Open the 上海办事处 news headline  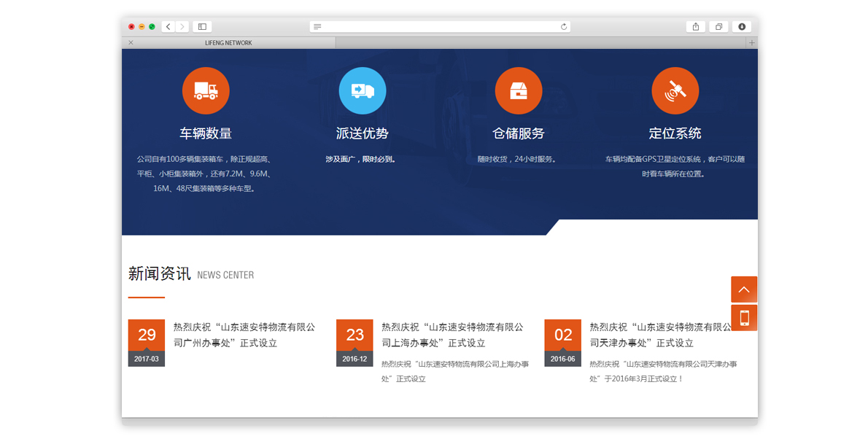click(452, 335)
